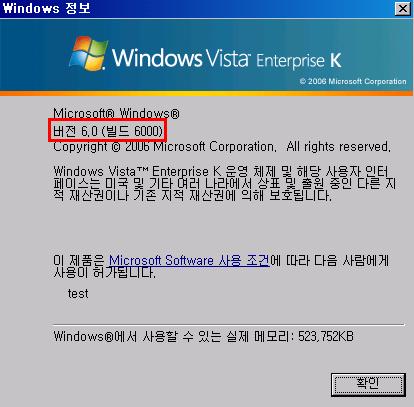Click the Copyright © 2006 Microsoft Corporation line

(x=165, y=147)
